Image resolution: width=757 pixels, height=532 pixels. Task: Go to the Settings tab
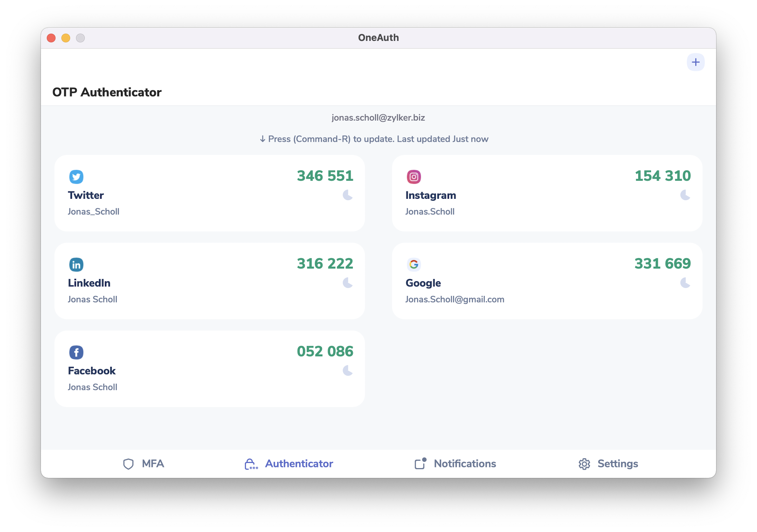[608, 464]
